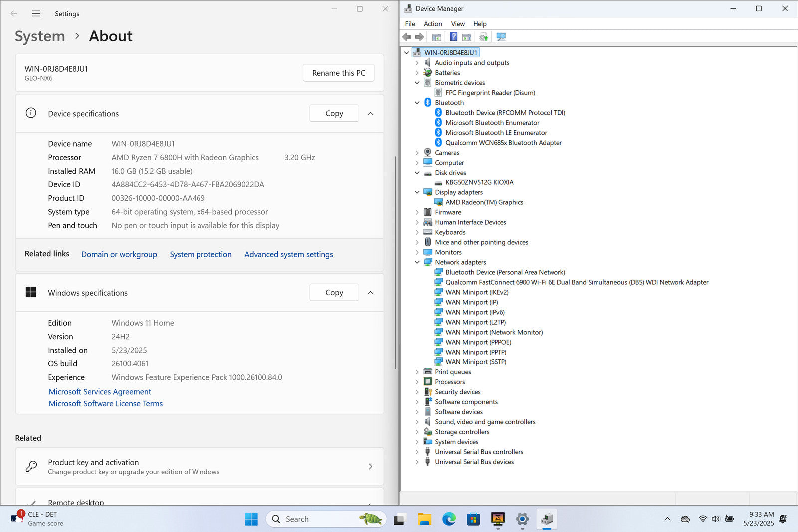
Task: Select the AMD Radeon(TM) Graphics device
Action: 484,202
